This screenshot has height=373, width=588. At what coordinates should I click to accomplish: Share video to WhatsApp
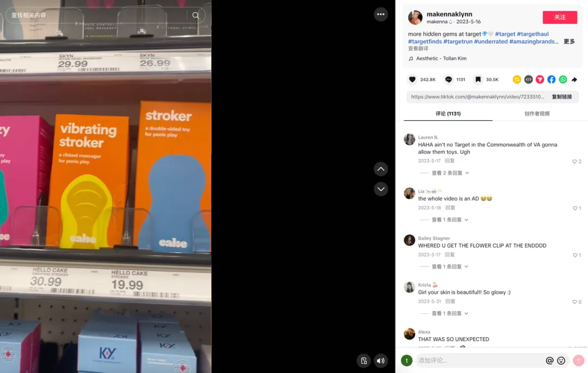coord(563,79)
